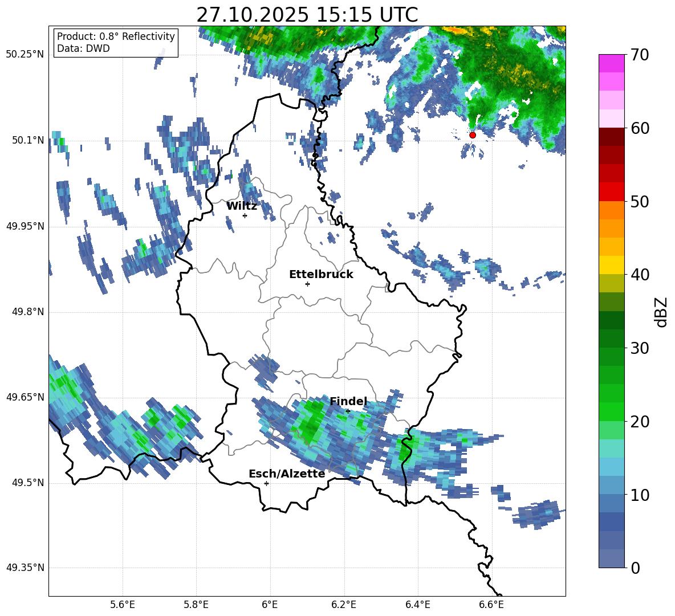The width and height of the screenshot is (675, 616).
Task: Click the yellow 40 dBZ colorbar segment
Action: 611,266
